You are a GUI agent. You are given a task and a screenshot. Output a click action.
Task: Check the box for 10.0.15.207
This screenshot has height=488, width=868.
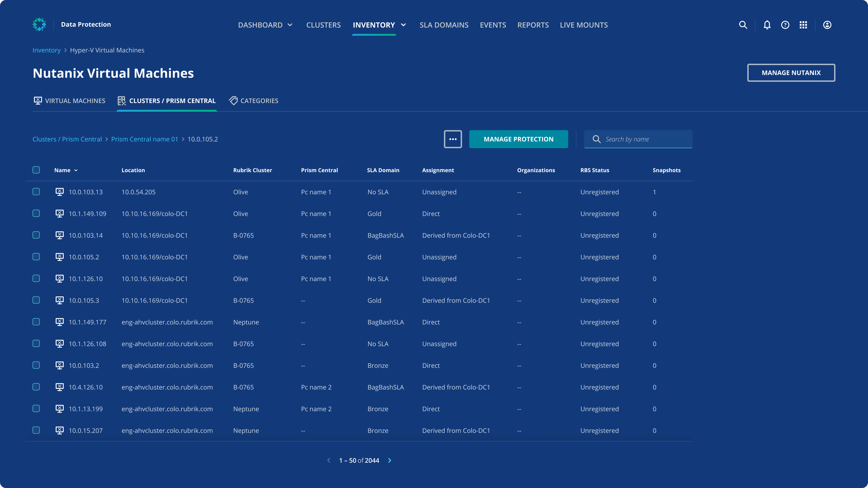pos(36,430)
